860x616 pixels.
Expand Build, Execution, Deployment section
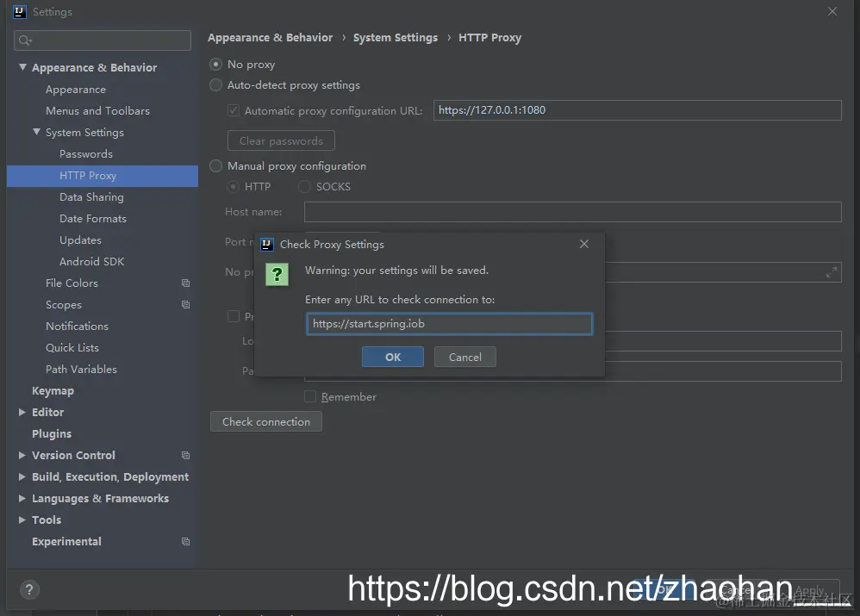point(22,476)
